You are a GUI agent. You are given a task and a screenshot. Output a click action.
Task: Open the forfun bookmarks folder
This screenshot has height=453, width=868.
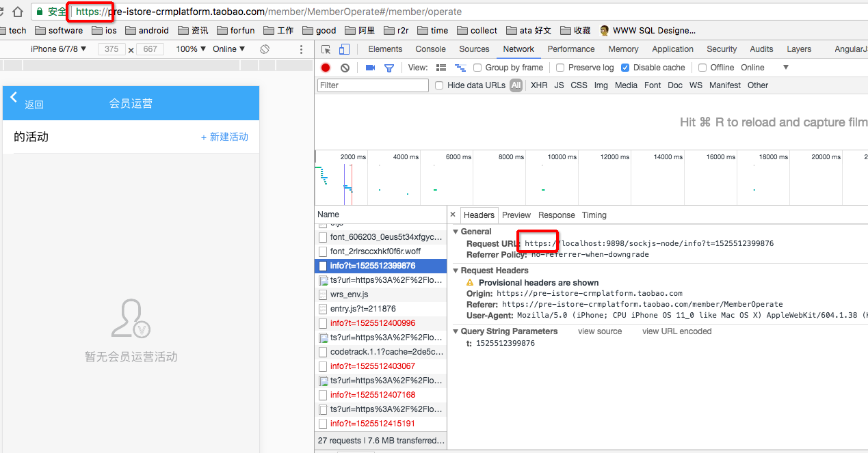coord(235,30)
